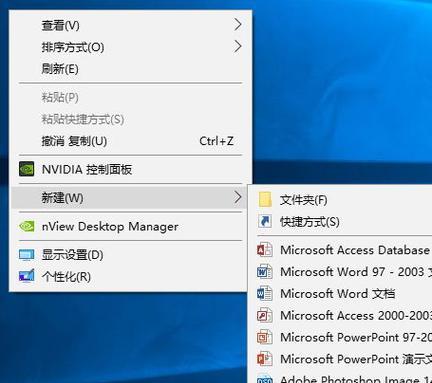Expand the 新建(W) submenu arrow
The image size is (432, 383).
point(237,197)
